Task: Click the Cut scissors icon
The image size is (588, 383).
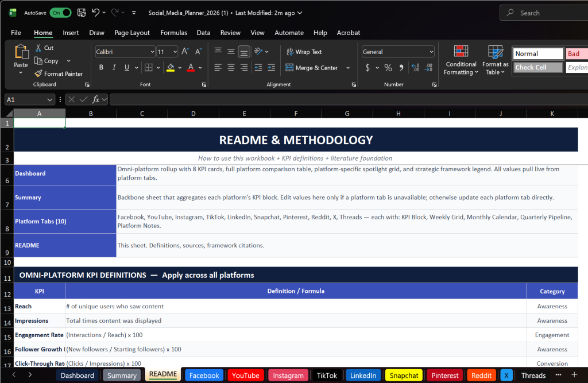Action: [38, 48]
